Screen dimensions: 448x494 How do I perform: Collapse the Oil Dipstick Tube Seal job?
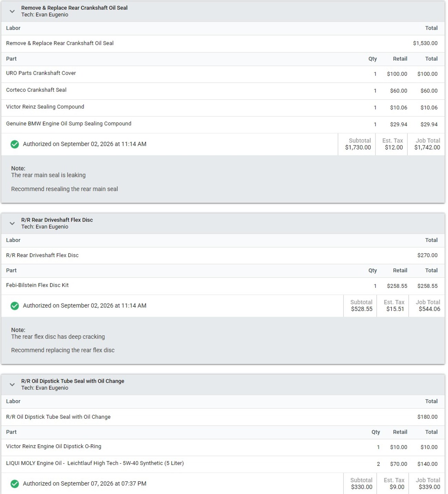tap(12, 384)
